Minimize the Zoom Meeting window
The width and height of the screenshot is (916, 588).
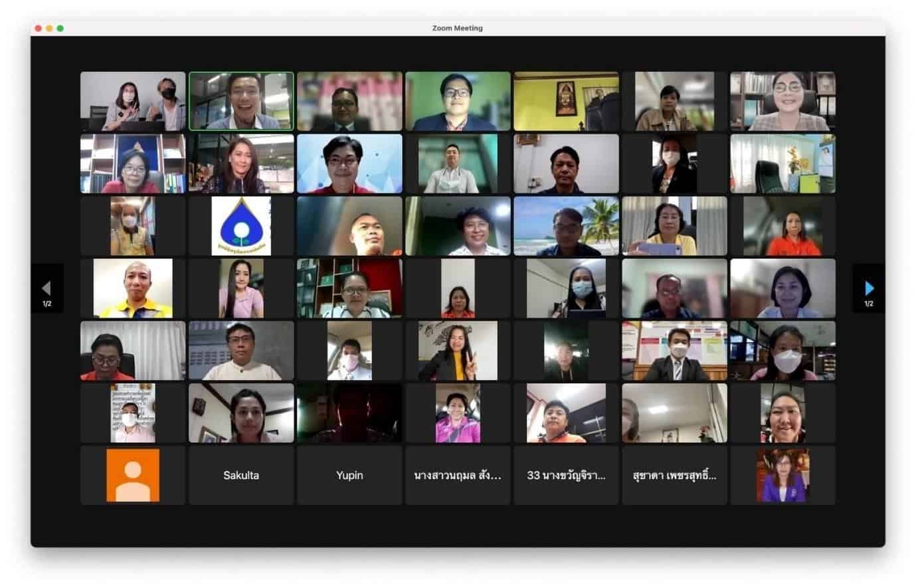[x=49, y=29]
